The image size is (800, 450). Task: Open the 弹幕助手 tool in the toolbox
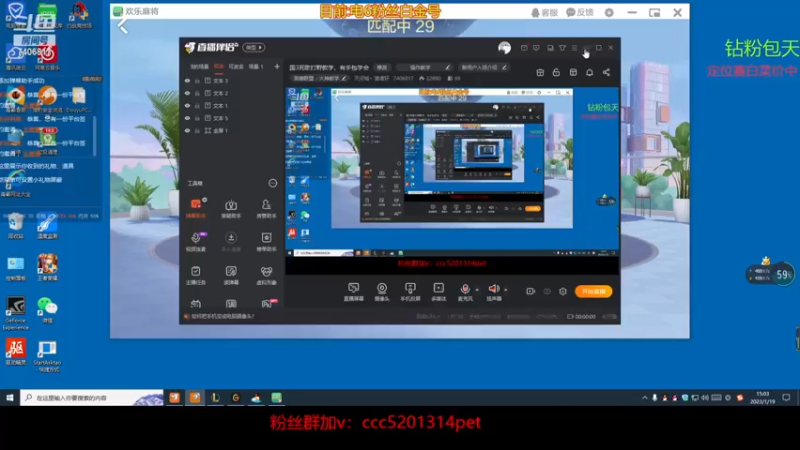point(195,208)
